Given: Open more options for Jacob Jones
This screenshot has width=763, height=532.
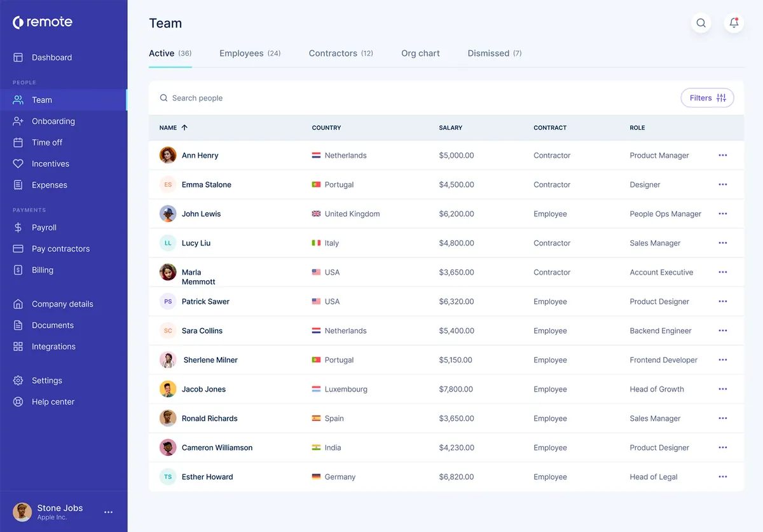Looking at the screenshot, I should pyautogui.click(x=722, y=389).
